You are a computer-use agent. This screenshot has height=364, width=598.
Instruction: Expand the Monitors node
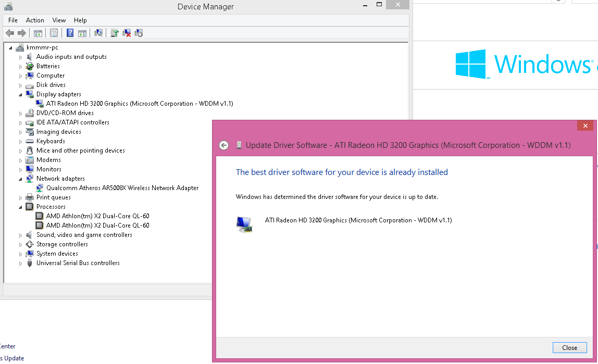21,170
